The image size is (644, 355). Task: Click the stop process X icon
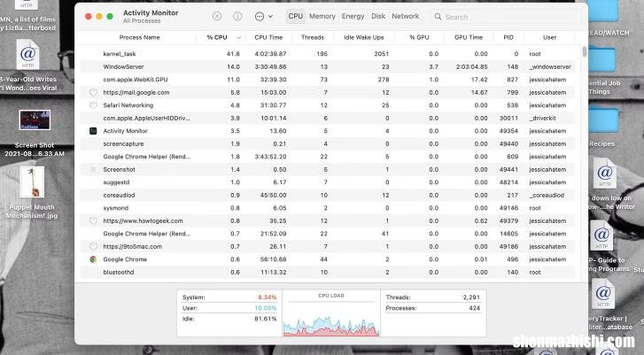tap(217, 17)
